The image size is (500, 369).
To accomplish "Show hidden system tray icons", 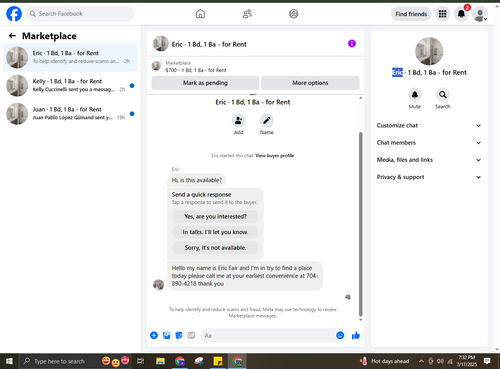I will [x=421, y=361].
